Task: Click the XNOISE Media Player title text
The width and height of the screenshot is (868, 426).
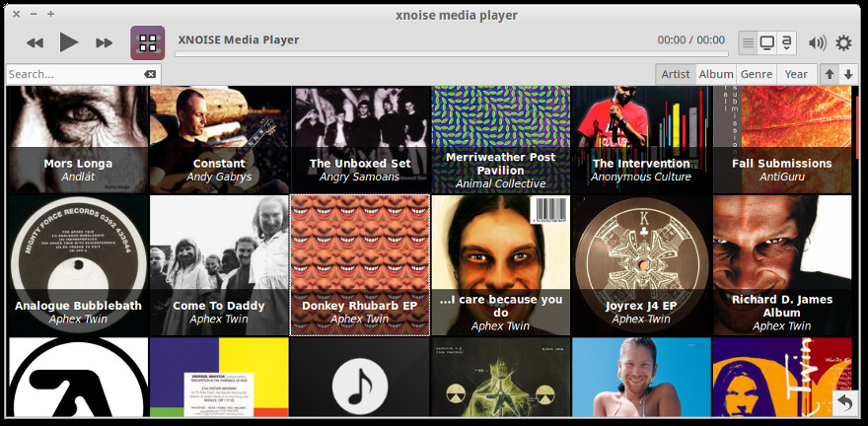Action: (239, 39)
